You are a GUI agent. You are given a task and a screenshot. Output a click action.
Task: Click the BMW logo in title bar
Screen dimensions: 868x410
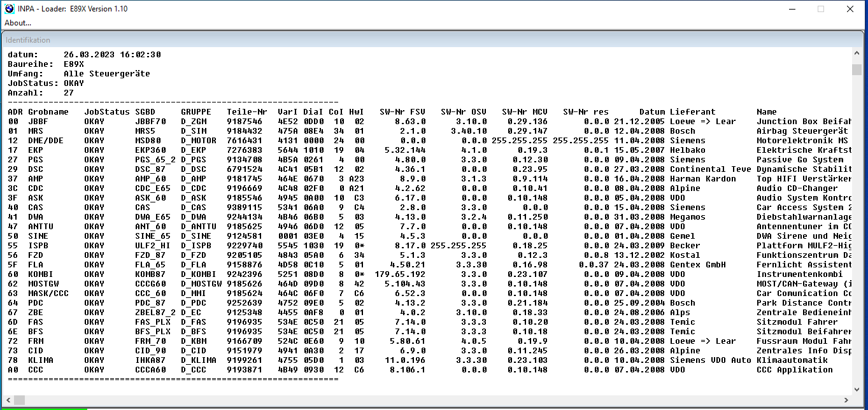pyautogui.click(x=8, y=9)
